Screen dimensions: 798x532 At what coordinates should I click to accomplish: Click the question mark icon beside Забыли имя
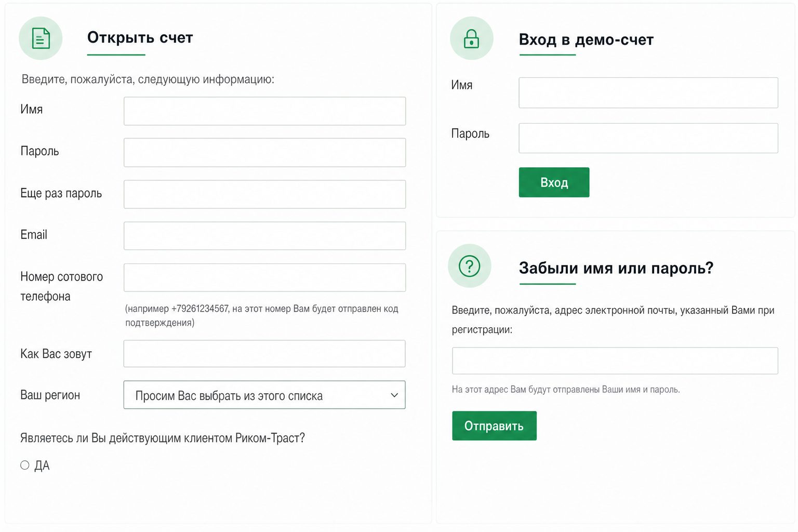tap(469, 266)
